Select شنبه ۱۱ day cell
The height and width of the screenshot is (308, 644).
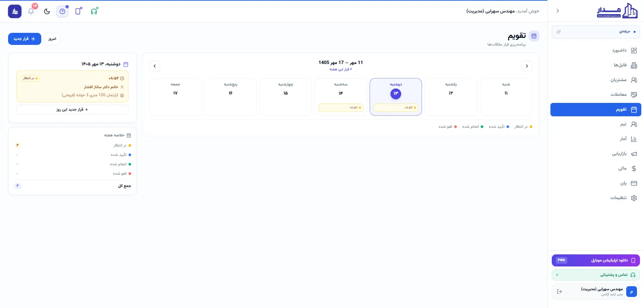506,97
